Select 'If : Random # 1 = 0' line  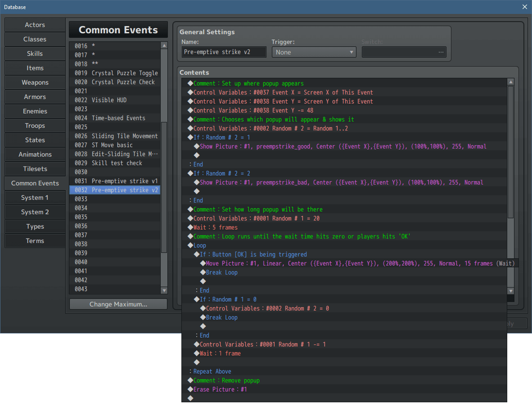[344, 299]
